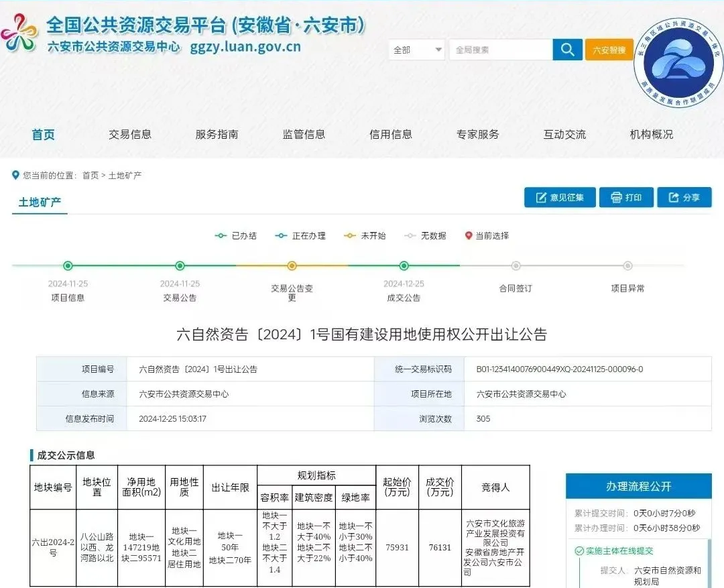Go to 首页 in navigation bar
724x588 pixels.
(44, 135)
